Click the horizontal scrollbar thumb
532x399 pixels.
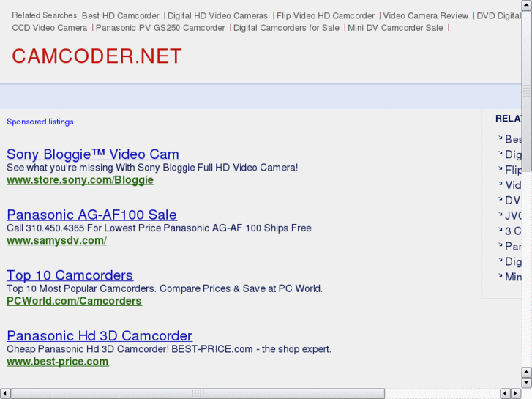[198, 393]
